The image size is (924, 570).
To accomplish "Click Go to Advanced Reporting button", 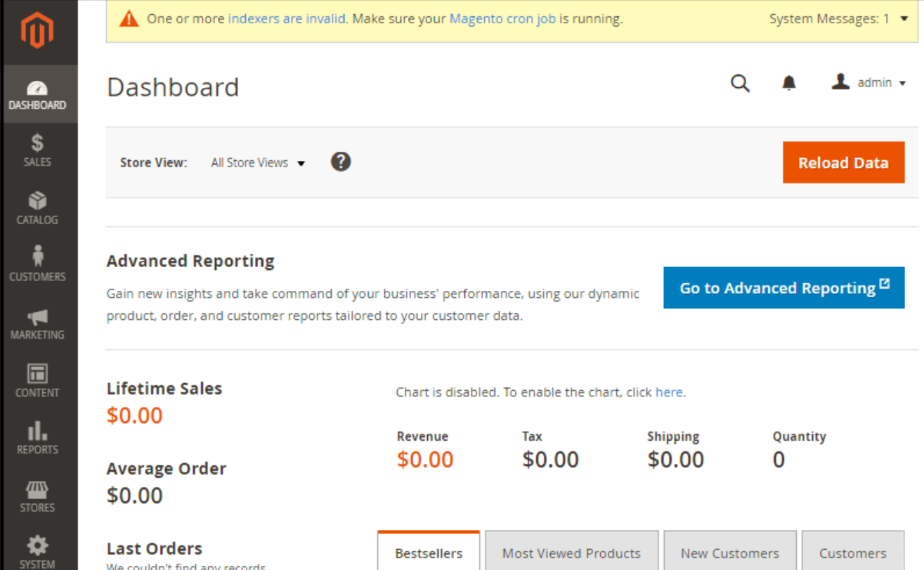I will [783, 287].
